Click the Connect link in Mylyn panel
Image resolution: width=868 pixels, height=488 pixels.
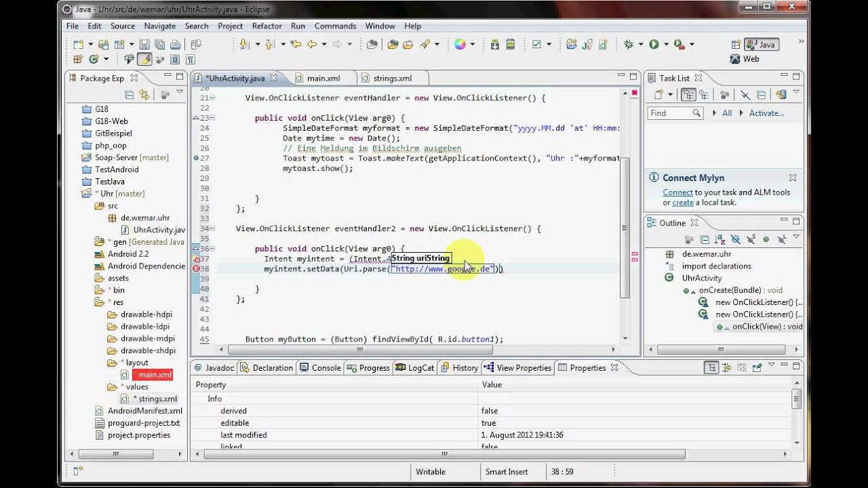677,192
